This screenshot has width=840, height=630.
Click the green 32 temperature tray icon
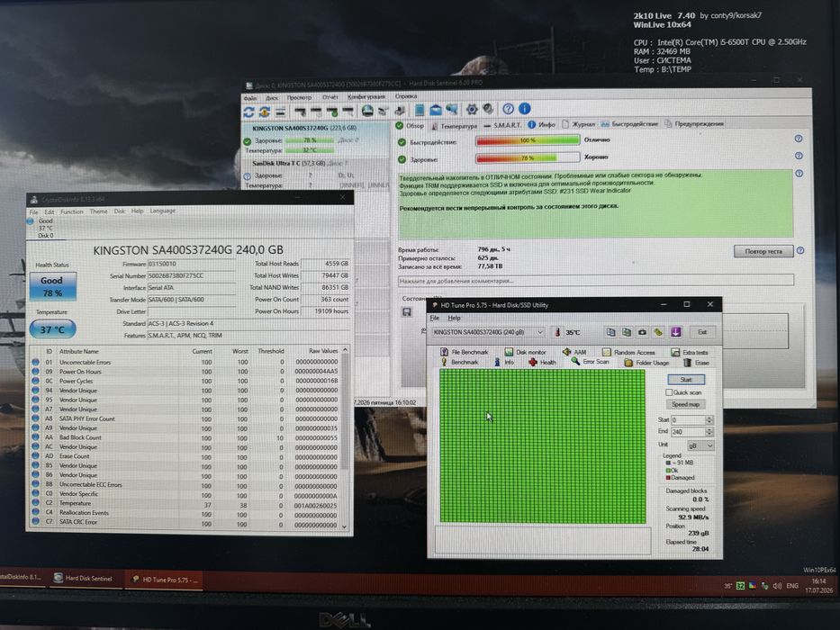coord(740,586)
